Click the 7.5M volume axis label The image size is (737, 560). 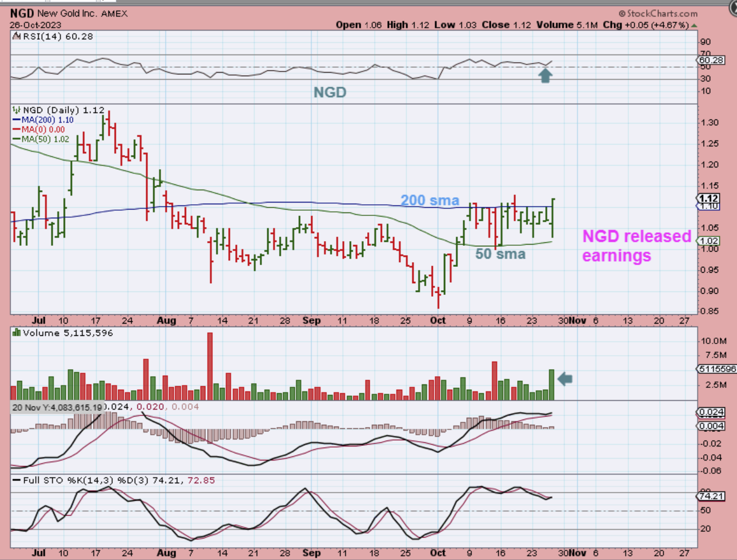click(716, 355)
